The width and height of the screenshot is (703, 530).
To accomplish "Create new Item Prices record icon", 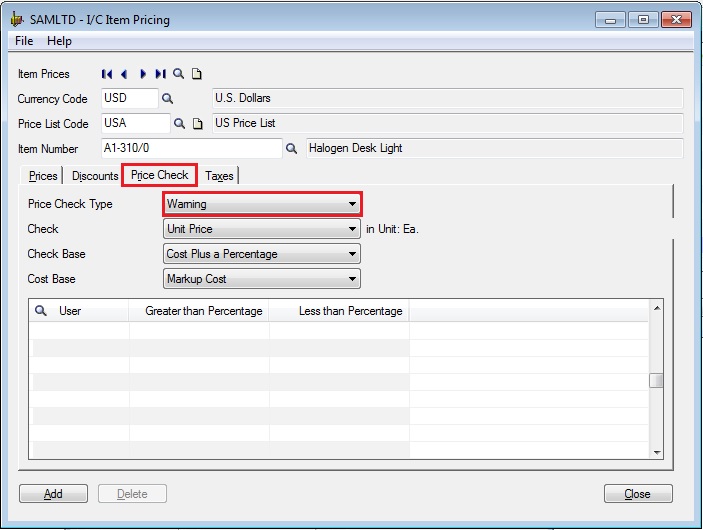I will pos(196,74).
